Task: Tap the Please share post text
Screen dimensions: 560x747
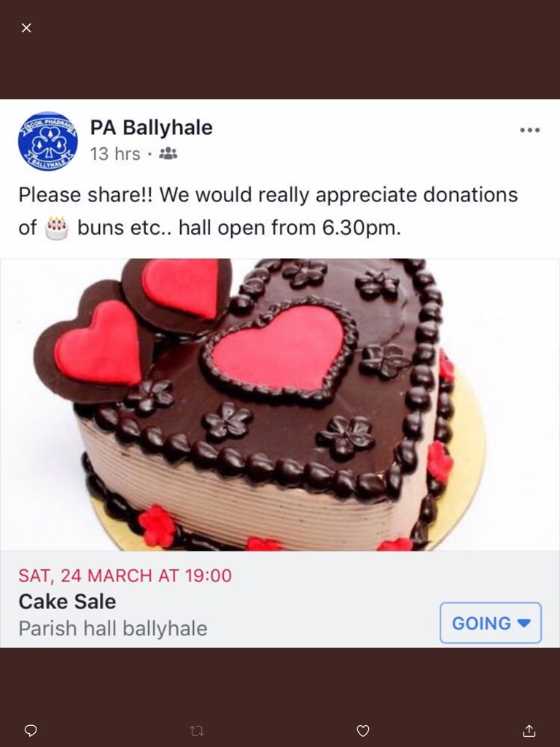Action: pyautogui.click(x=268, y=211)
